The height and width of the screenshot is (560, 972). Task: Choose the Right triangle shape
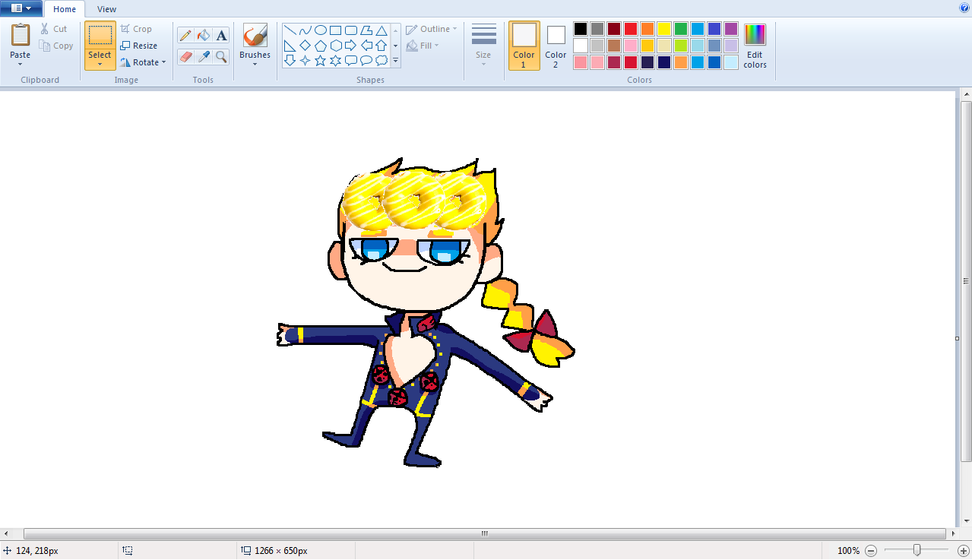(x=290, y=46)
